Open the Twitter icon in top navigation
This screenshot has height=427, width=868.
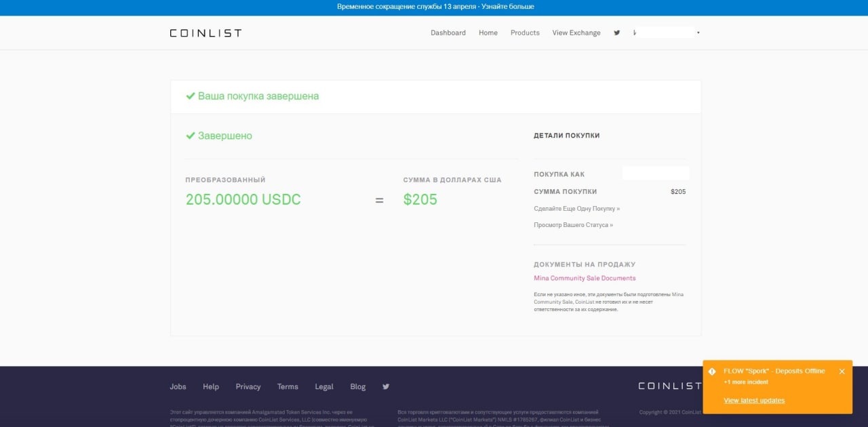click(616, 33)
